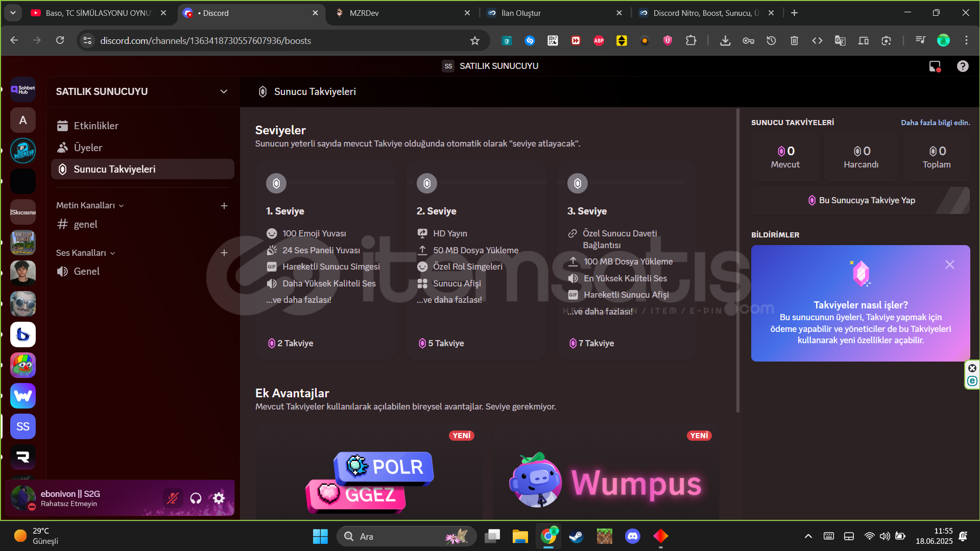980x551 pixels.
Task: Open browser downloads icon
Action: (x=725, y=40)
